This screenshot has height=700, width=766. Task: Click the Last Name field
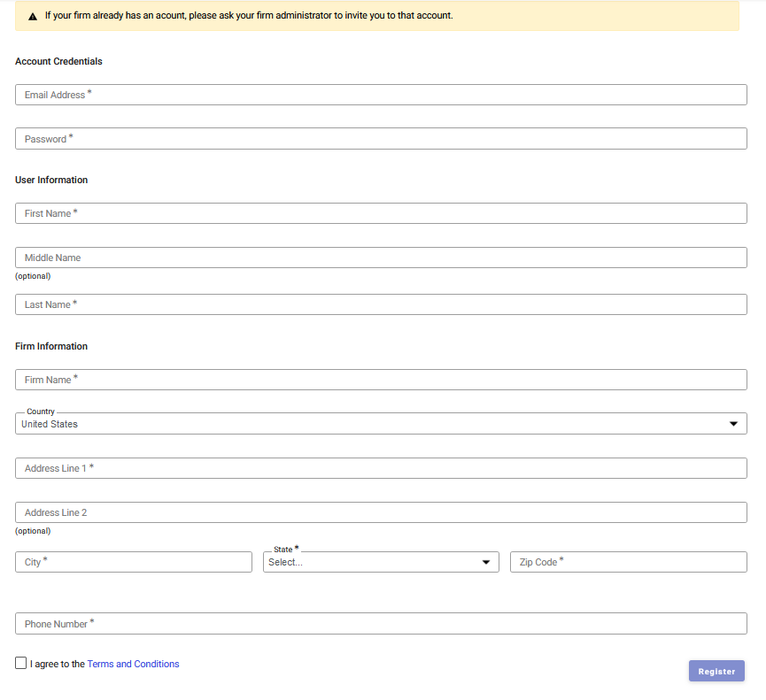pos(381,304)
